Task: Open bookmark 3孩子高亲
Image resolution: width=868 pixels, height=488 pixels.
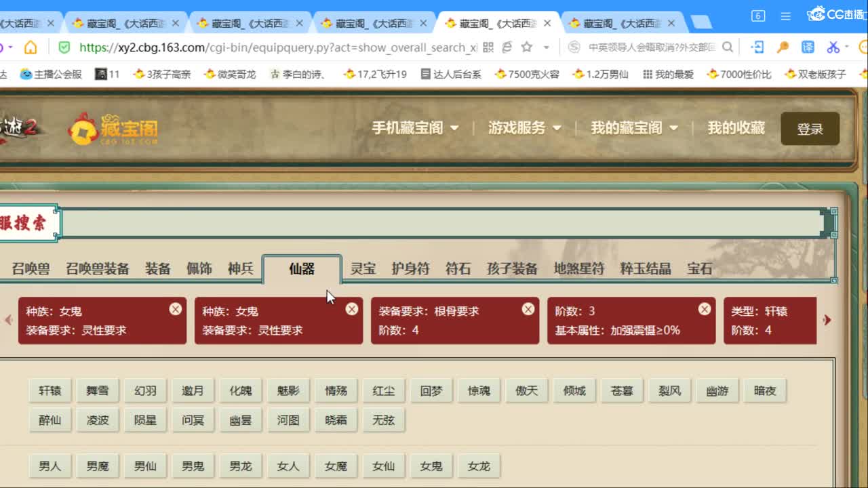Action: (x=162, y=74)
